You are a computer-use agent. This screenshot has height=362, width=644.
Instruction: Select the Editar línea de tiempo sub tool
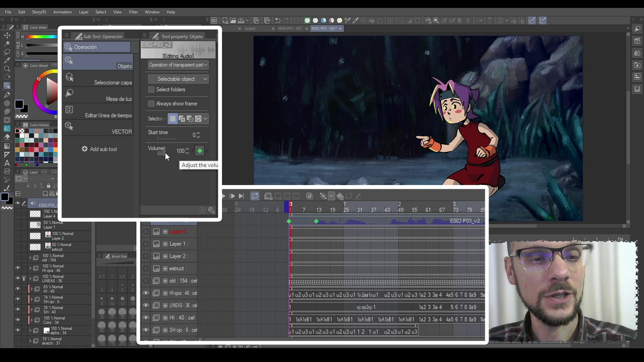[98, 111]
